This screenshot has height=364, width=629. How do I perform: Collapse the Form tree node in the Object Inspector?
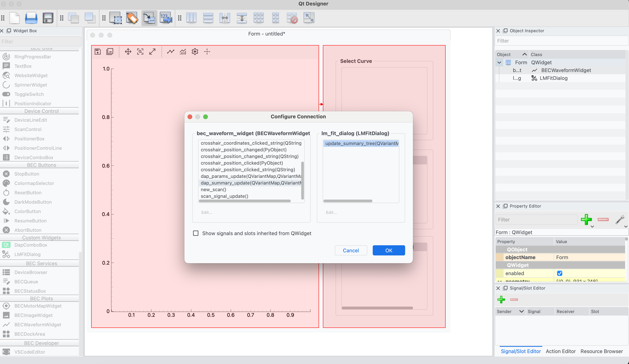(x=499, y=62)
